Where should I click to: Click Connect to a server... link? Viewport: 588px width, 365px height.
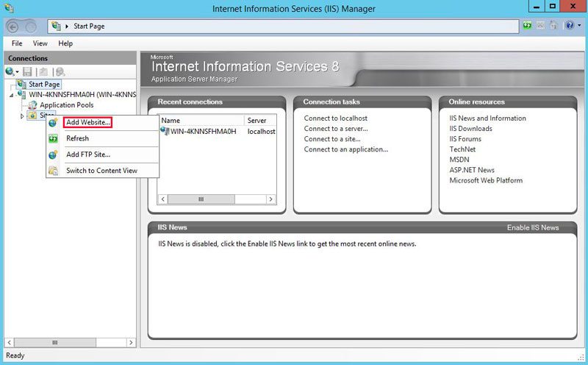coord(336,129)
